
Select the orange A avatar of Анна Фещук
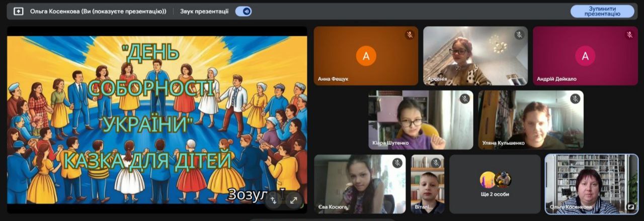click(x=366, y=56)
